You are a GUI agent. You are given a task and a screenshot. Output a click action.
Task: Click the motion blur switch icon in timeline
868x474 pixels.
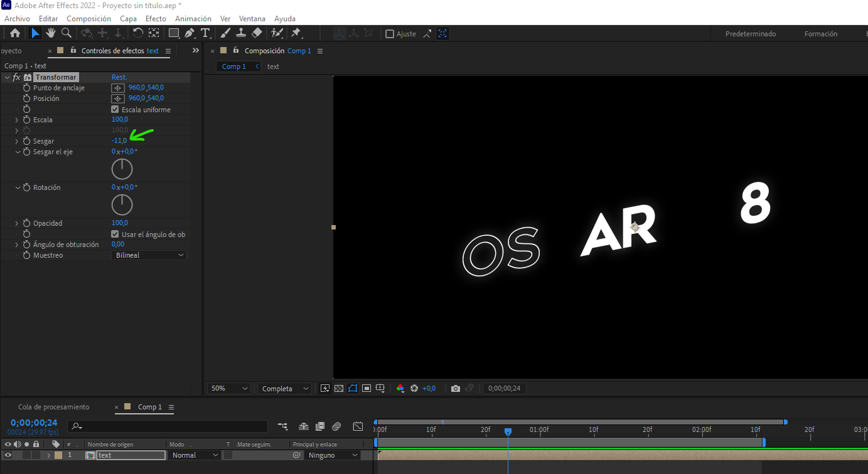click(x=336, y=426)
